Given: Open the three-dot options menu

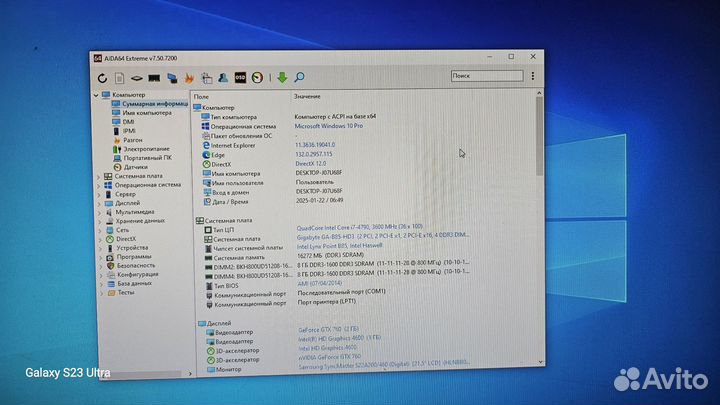Looking at the screenshot, I should [x=533, y=75].
